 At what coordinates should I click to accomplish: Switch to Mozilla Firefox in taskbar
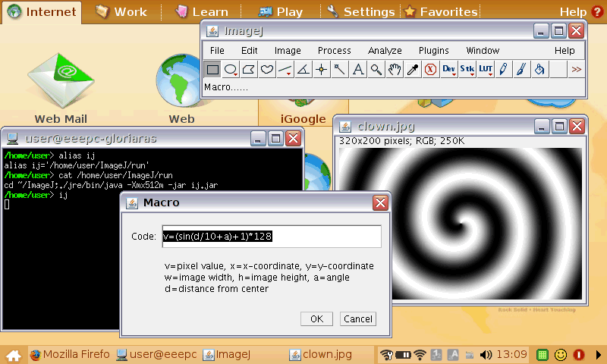click(70, 354)
